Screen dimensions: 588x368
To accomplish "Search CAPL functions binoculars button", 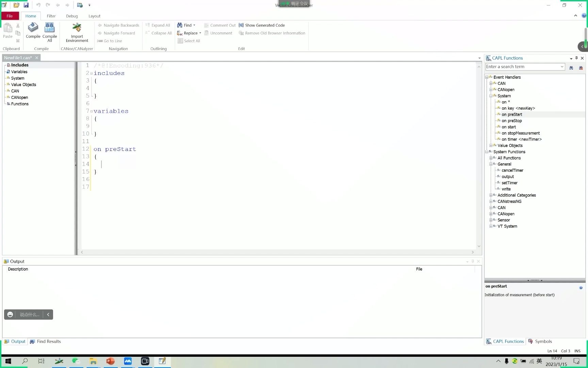I will [x=571, y=67].
